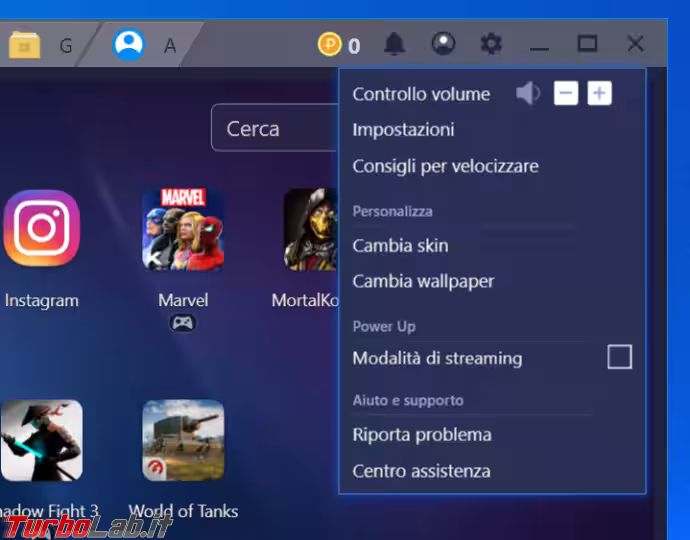The width and height of the screenshot is (690, 540).
Task: Click the gold coin points icon
Action: click(330, 44)
